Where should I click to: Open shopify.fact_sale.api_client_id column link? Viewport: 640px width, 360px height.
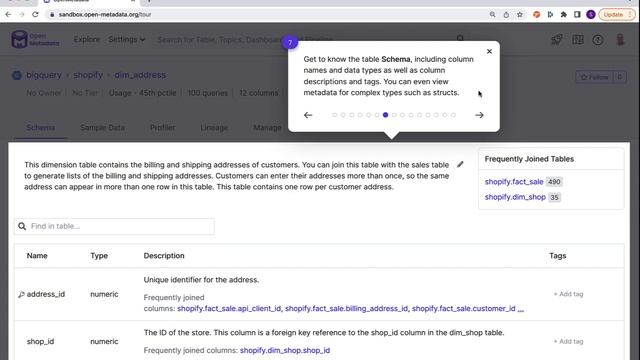point(229,309)
